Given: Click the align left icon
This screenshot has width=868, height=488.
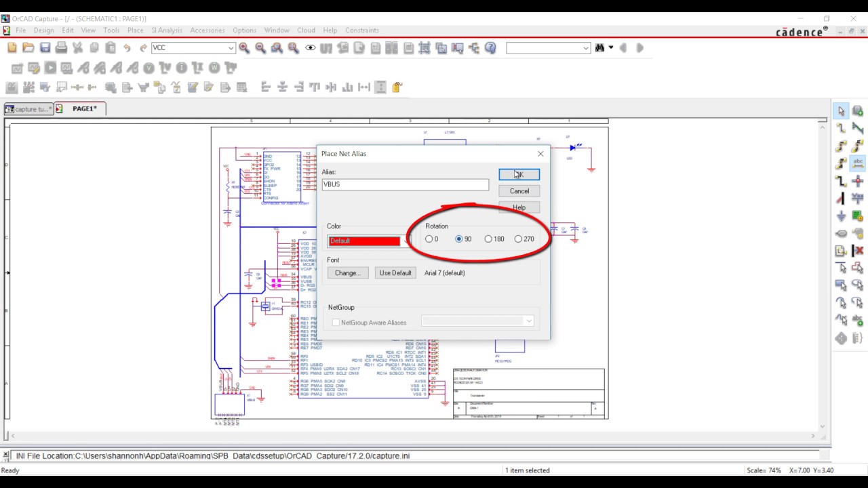Looking at the screenshot, I should [x=265, y=87].
